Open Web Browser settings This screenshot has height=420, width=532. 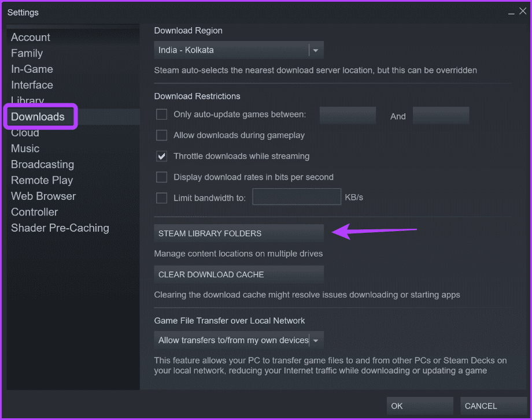click(43, 196)
